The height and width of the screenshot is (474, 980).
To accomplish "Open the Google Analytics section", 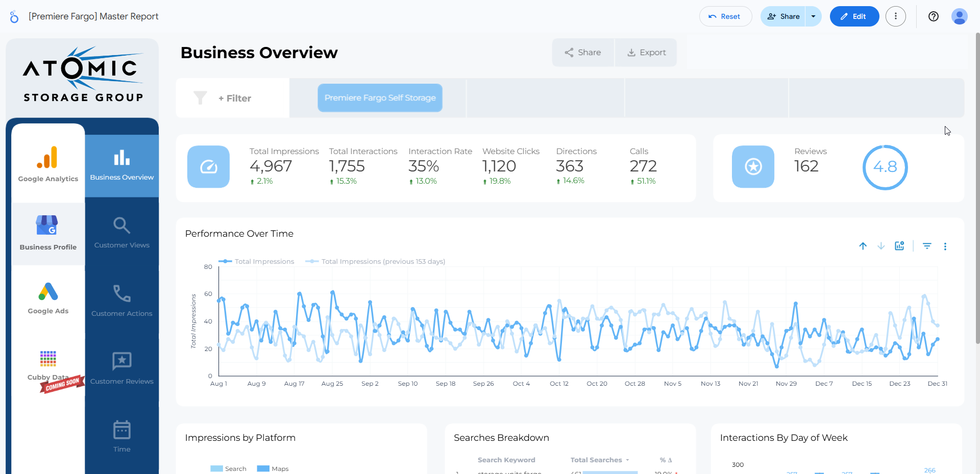I will click(x=48, y=164).
